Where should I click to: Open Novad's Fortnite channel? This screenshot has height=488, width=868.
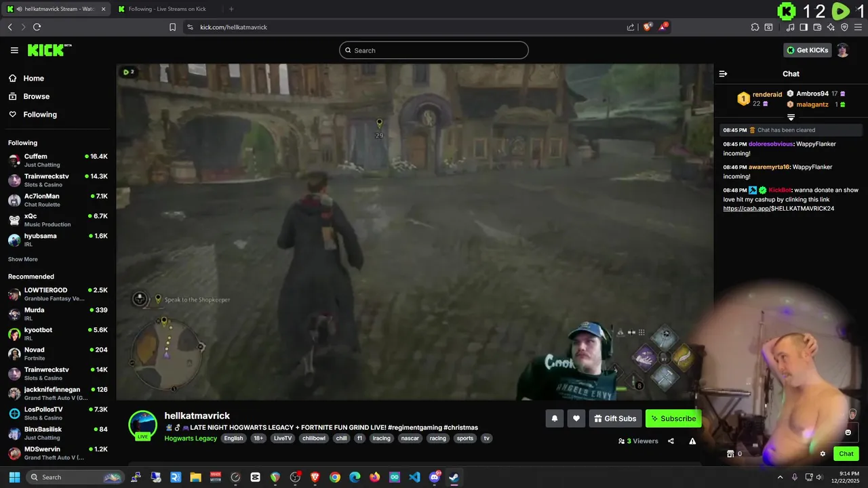coord(58,354)
